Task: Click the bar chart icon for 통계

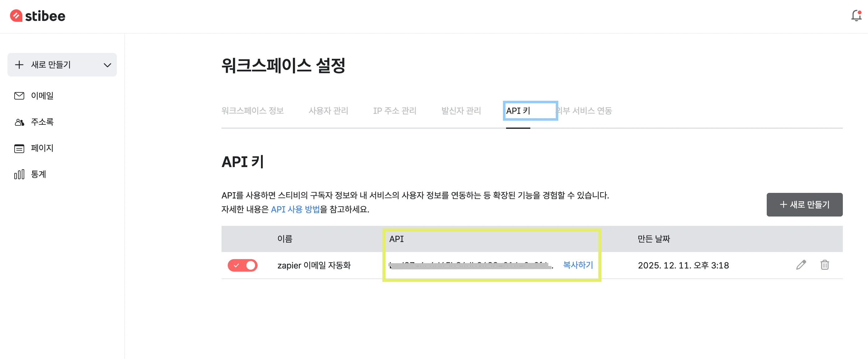Action: click(x=19, y=175)
